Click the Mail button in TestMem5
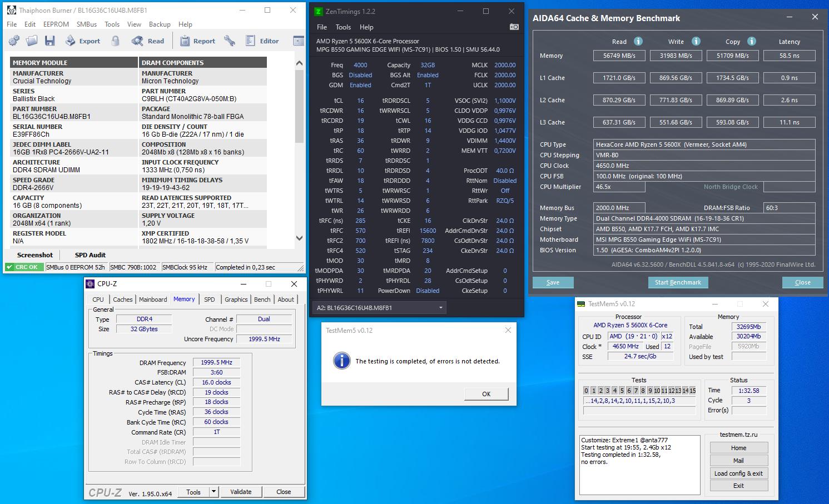 pyautogui.click(x=739, y=461)
